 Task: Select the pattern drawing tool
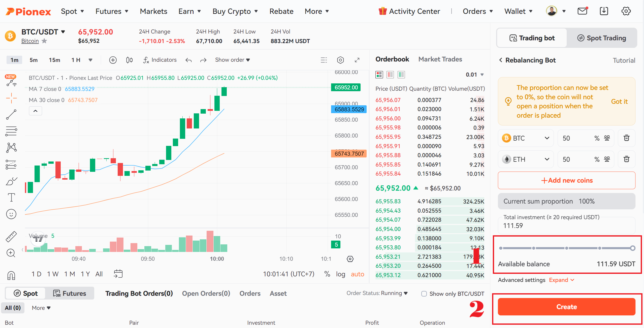pyautogui.click(x=11, y=148)
